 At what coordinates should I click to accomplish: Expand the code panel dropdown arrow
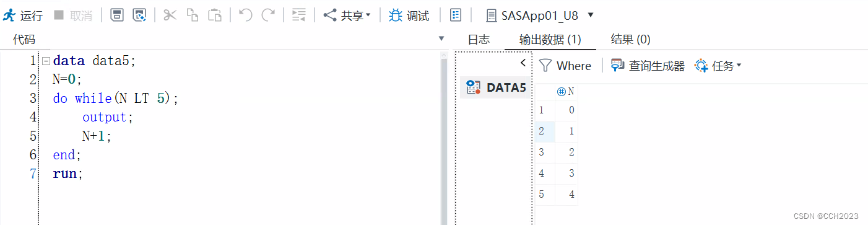[441, 38]
